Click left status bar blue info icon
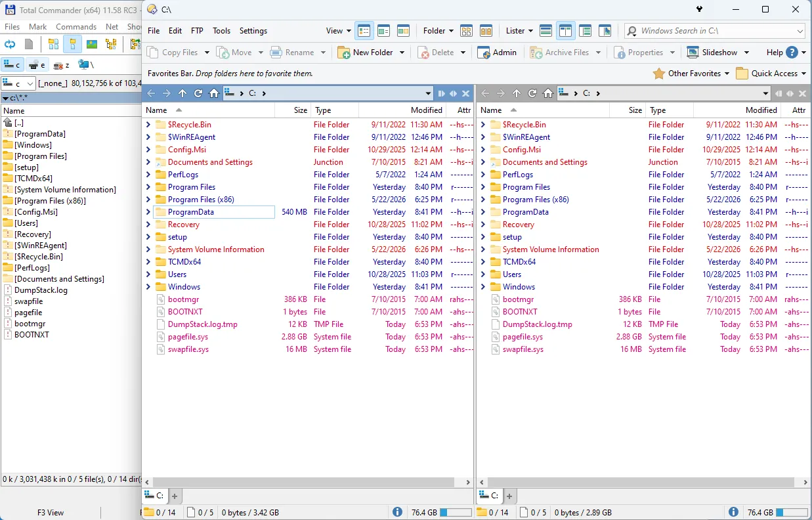 pos(397,512)
